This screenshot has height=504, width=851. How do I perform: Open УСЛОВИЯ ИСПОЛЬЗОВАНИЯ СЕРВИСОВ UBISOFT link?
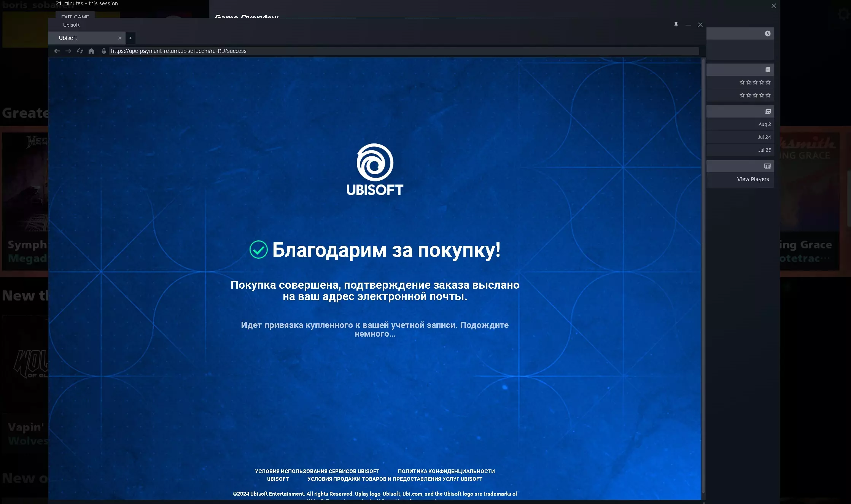click(317, 471)
